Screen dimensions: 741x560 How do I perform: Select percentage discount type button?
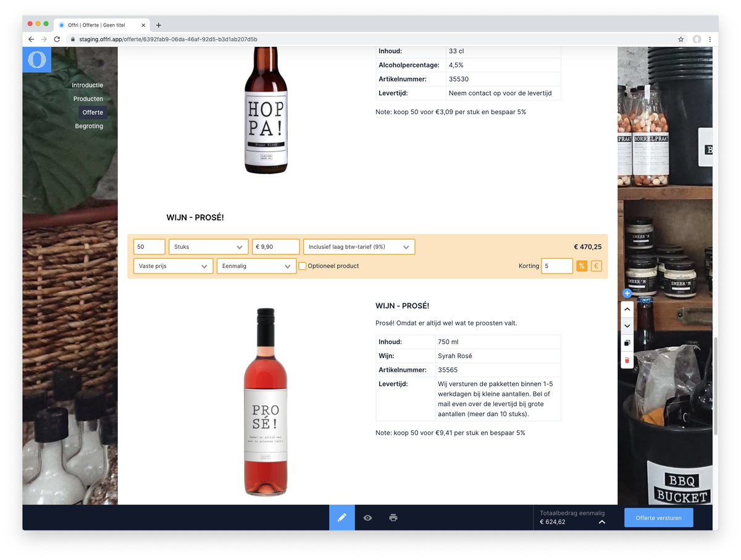point(581,266)
